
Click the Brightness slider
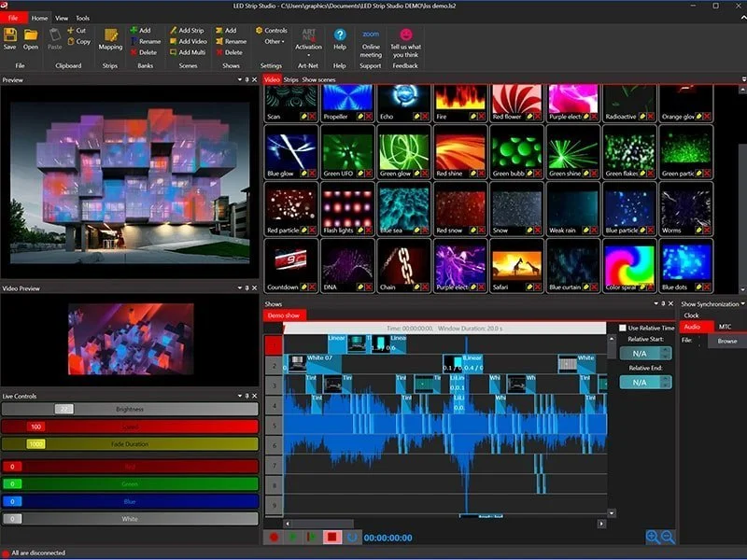pyautogui.click(x=130, y=409)
